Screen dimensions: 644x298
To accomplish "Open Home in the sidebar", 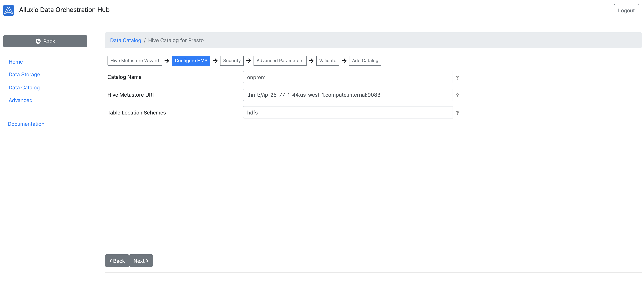I will [x=16, y=62].
